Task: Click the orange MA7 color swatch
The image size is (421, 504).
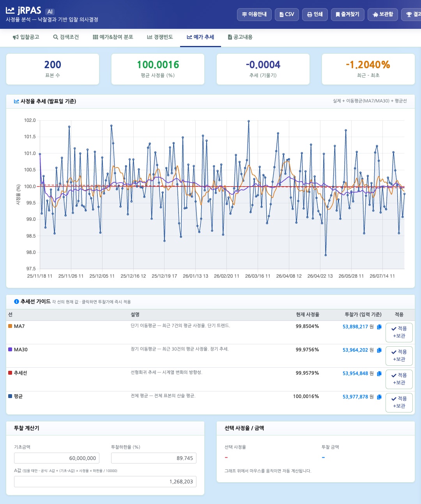Action: [x=10, y=326]
